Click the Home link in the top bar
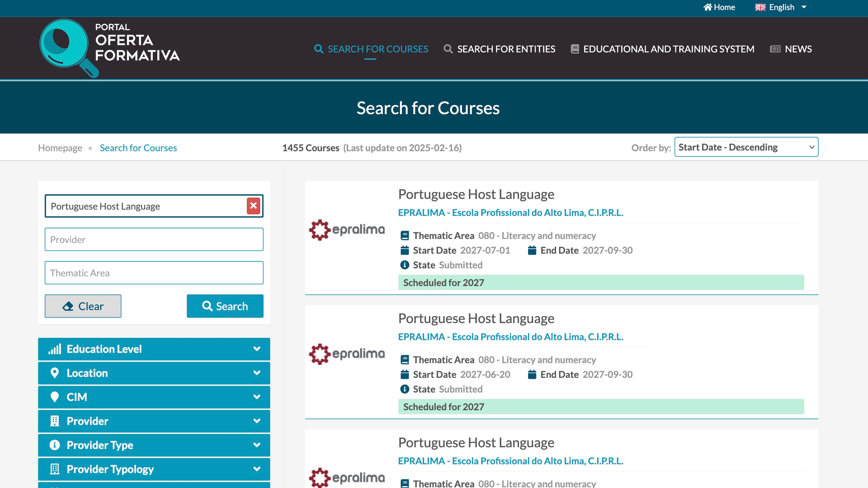 coord(719,7)
